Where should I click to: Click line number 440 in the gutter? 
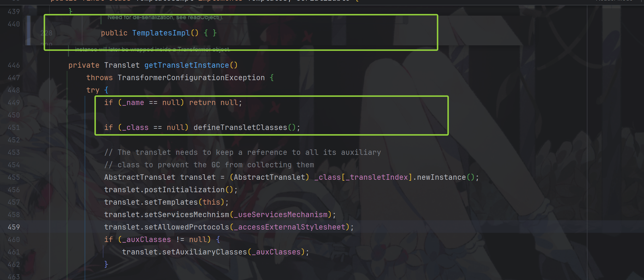pyautogui.click(x=14, y=24)
